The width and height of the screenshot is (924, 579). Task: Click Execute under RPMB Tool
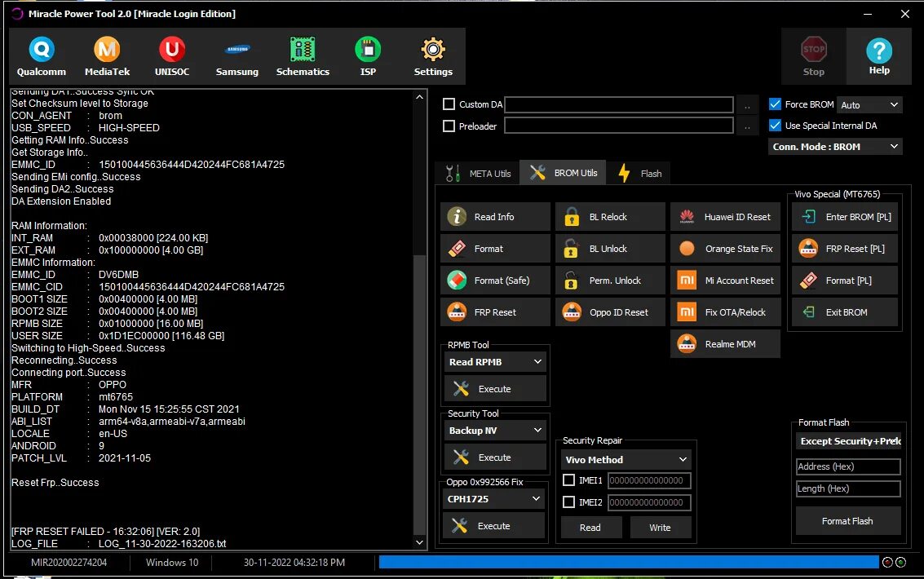(x=495, y=389)
